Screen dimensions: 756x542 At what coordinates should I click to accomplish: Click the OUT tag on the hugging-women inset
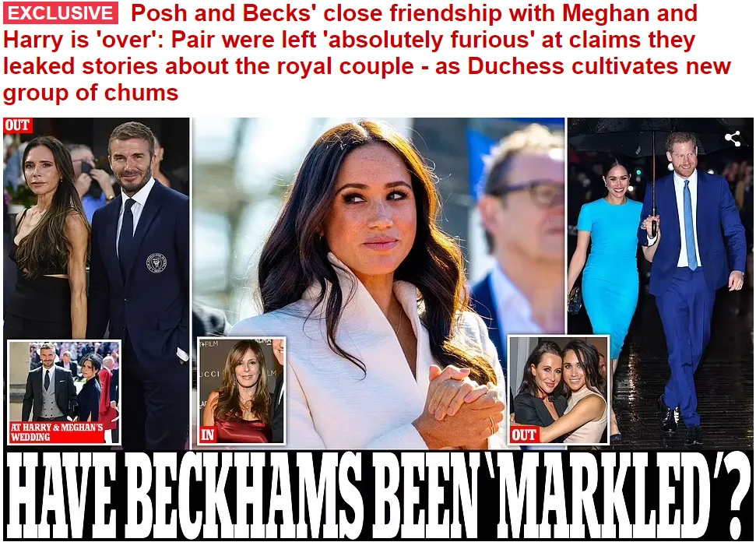524,435
